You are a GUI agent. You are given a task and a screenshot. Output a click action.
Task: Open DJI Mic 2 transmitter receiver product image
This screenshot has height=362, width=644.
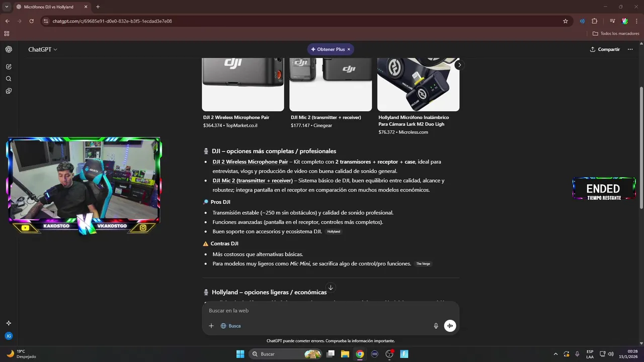point(331,84)
